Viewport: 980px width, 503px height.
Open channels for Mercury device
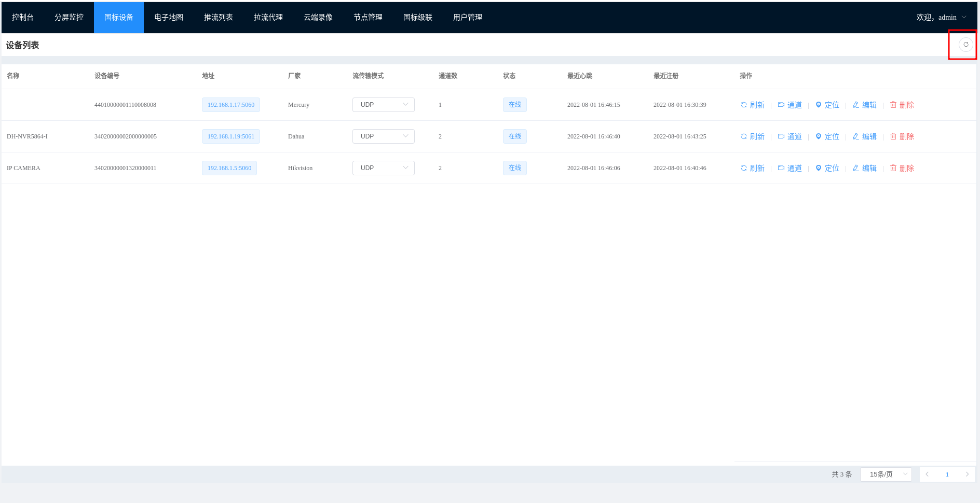pos(790,105)
